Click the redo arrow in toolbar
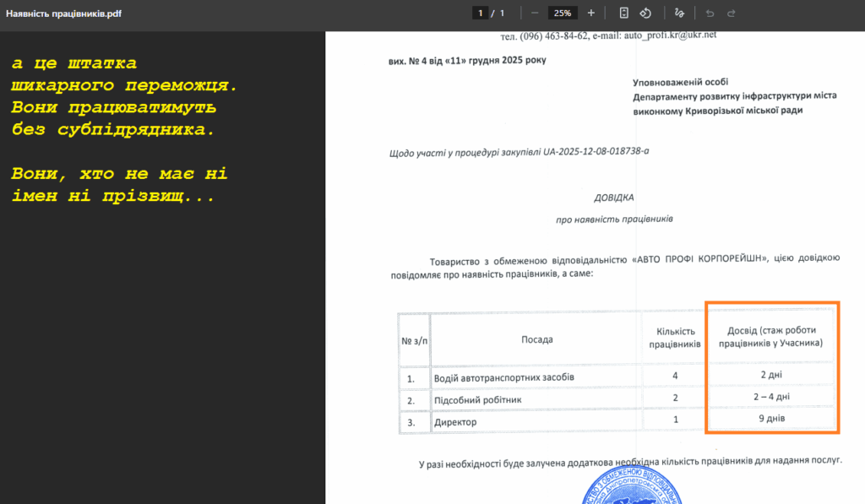 (x=732, y=13)
